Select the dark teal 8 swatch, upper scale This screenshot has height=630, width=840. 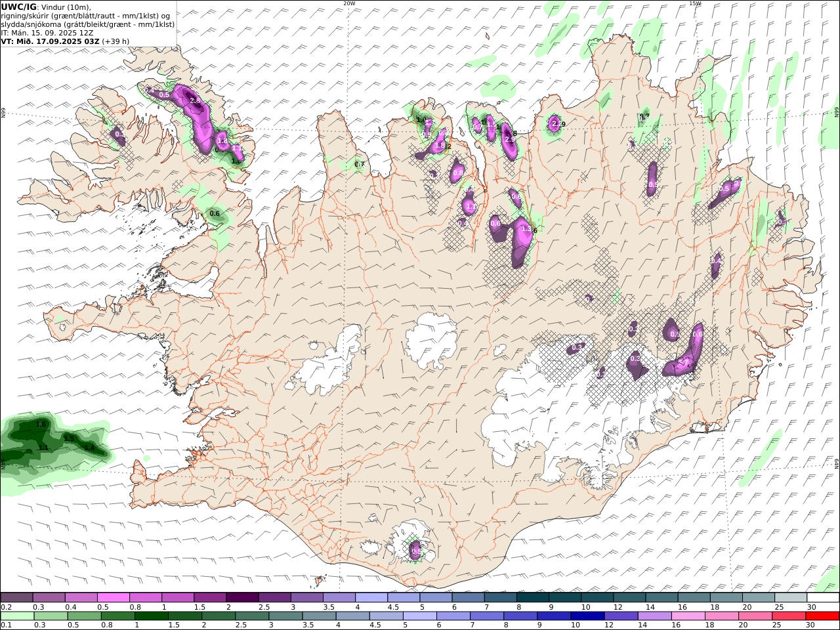pos(532,598)
